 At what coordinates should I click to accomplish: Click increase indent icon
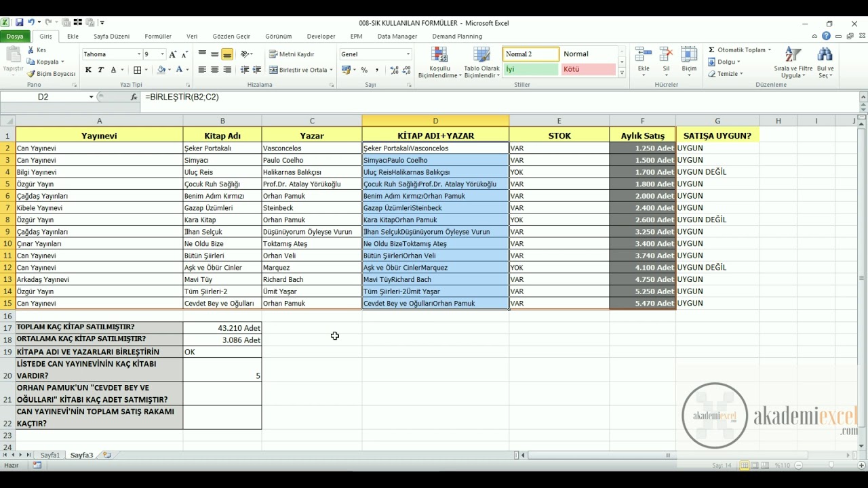point(257,70)
